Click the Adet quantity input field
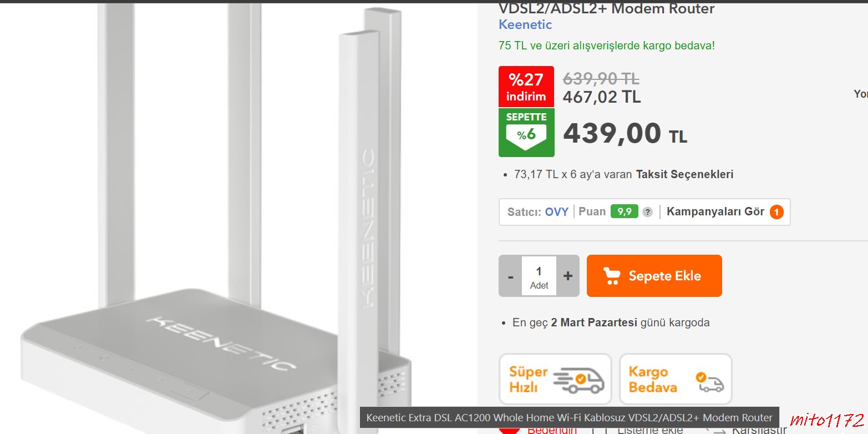The height and width of the screenshot is (434, 868). 539,276
